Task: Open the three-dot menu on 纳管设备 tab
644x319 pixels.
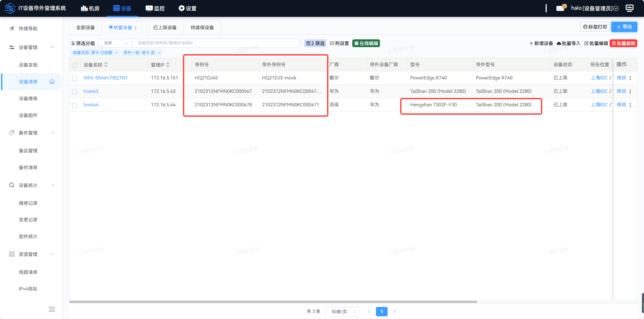Action: (x=136, y=28)
